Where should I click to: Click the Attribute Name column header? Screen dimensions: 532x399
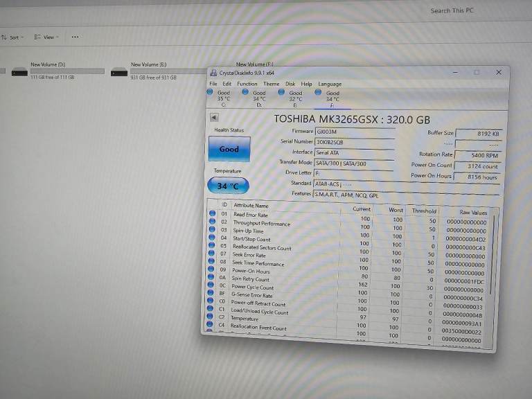(x=251, y=206)
